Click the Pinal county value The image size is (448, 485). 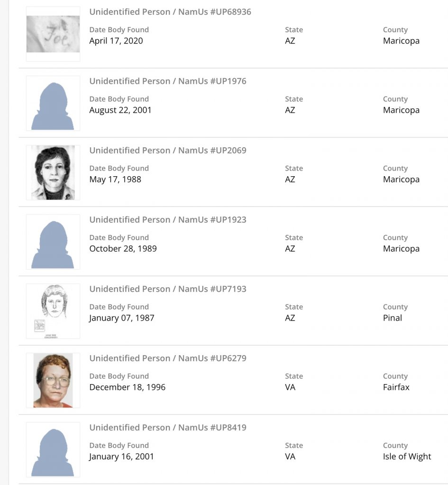393,318
